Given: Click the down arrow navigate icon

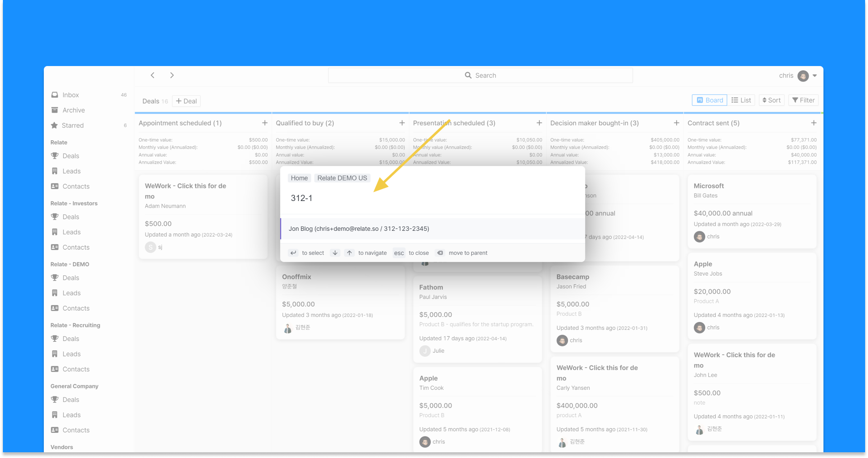Looking at the screenshot, I should click(x=335, y=253).
